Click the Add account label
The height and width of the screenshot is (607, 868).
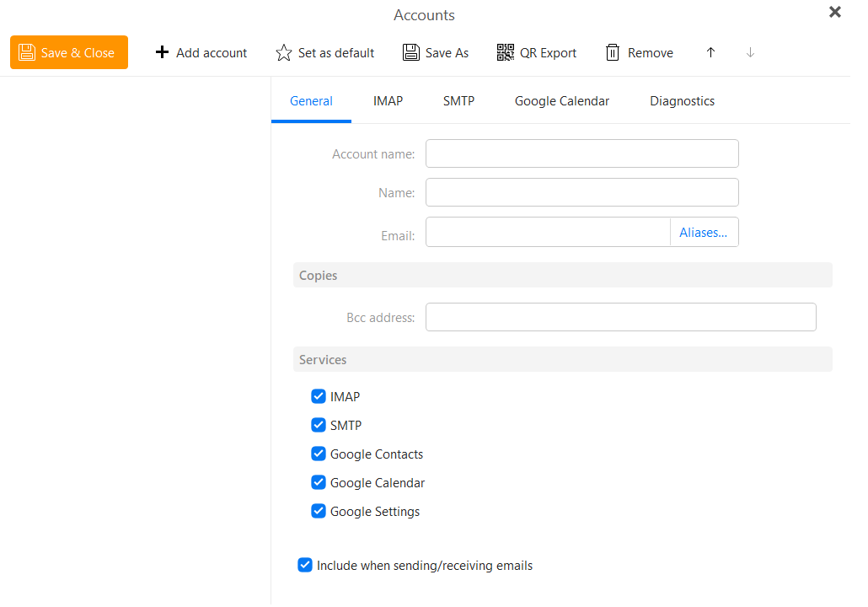coord(212,53)
